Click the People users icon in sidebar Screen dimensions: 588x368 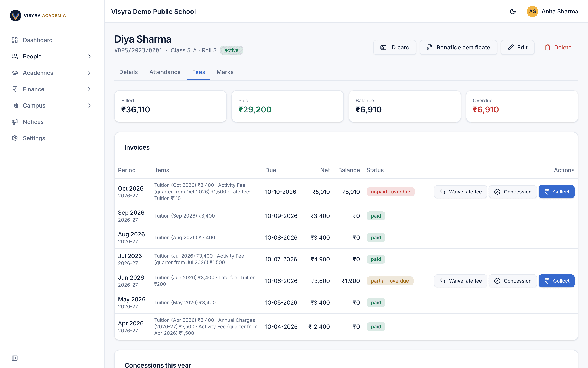(14, 56)
